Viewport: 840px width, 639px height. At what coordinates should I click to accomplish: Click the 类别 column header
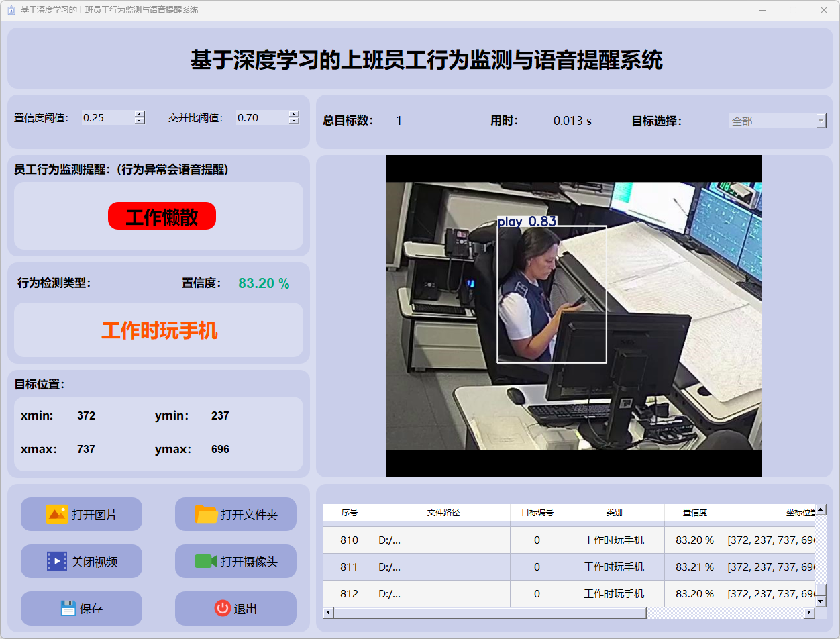pyautogui.click(x=614, y=513)
